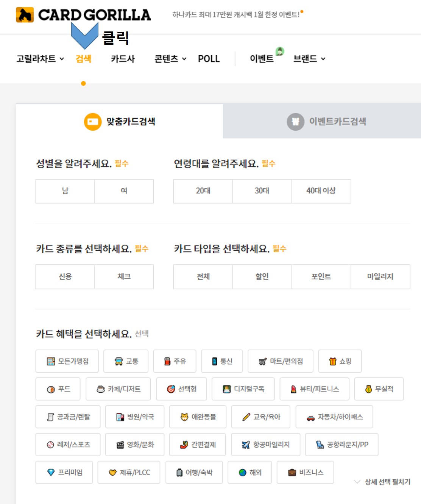Select the 애완동물 (pets) benefit icon
Viewport: 421px width, 504px height.
(198, 417)
